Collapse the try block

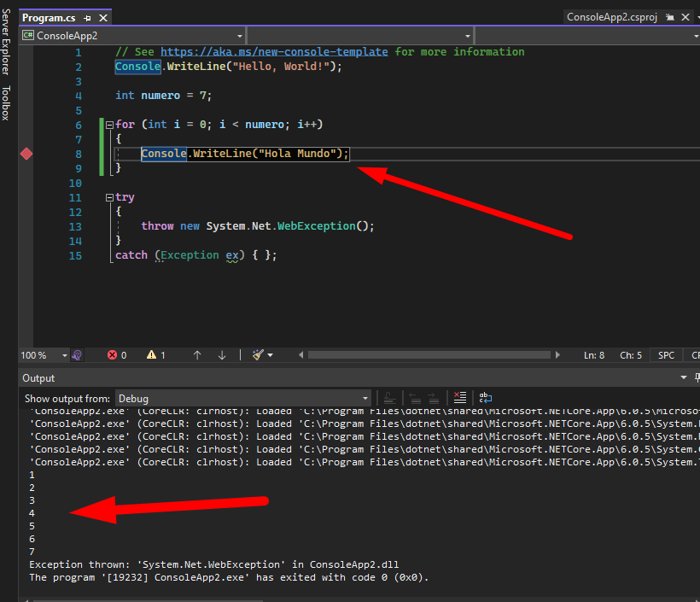tap(109, 198)
